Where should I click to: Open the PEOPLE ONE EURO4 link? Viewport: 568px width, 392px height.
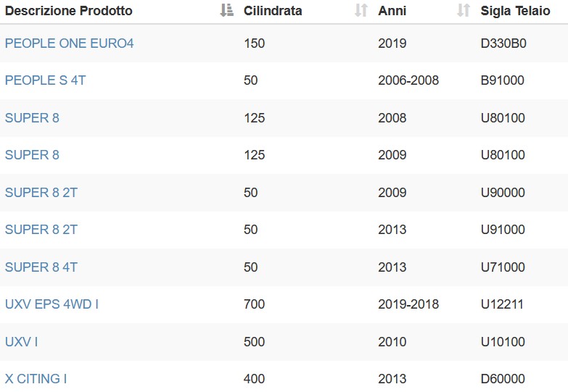[x=69, y=43]
